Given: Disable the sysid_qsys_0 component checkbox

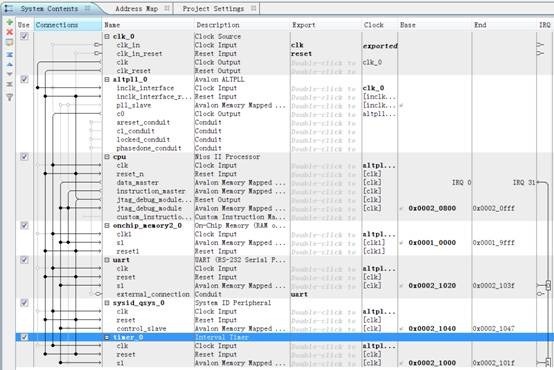Looking at the screenshot, I should (x=24, y=303).
